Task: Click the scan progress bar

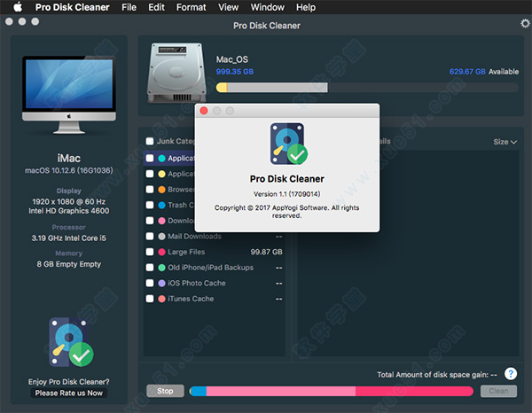Action: tap(331, 392)
